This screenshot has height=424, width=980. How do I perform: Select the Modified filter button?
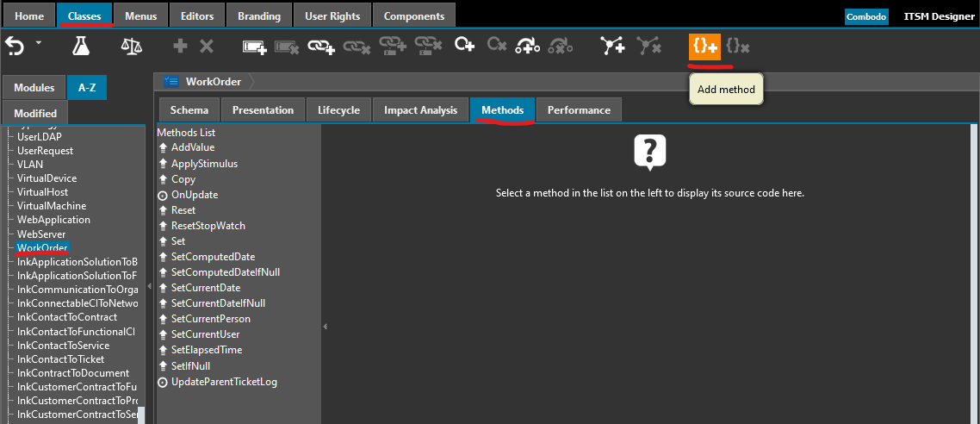pyautogui.click(x=35, y=113)
